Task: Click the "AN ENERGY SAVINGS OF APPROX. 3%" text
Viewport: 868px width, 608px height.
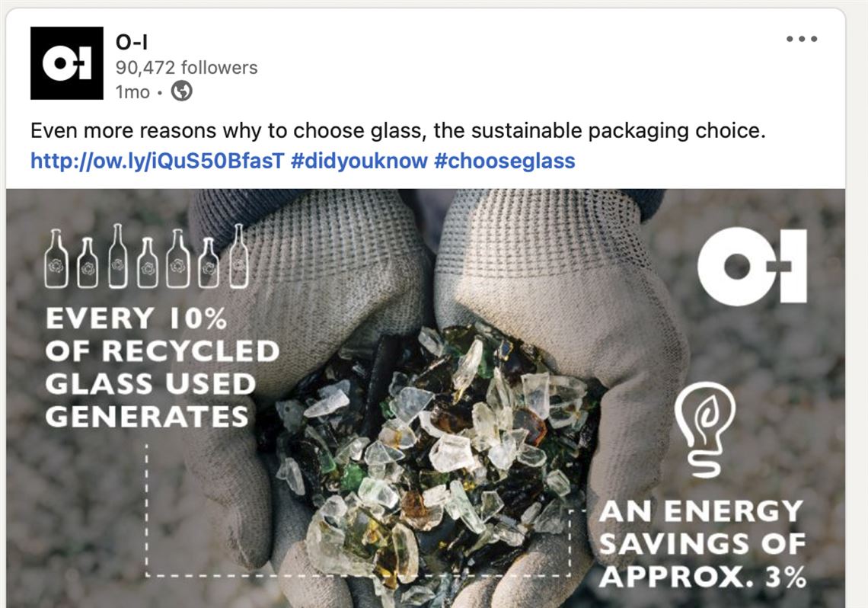Action: point(701,544)
